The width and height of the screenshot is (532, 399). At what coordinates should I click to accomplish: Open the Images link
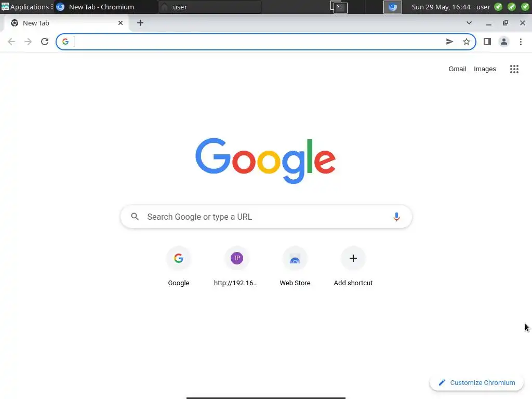[x=485, y=69]
